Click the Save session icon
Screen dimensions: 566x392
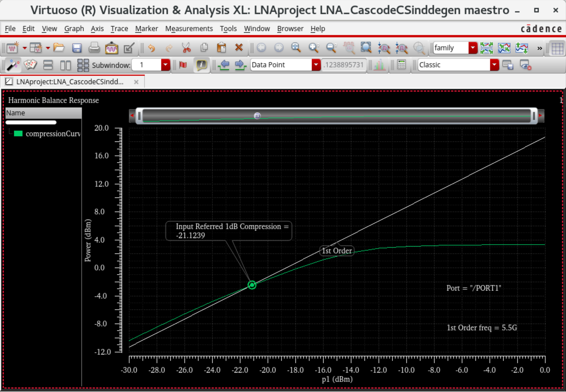point(77,48)
